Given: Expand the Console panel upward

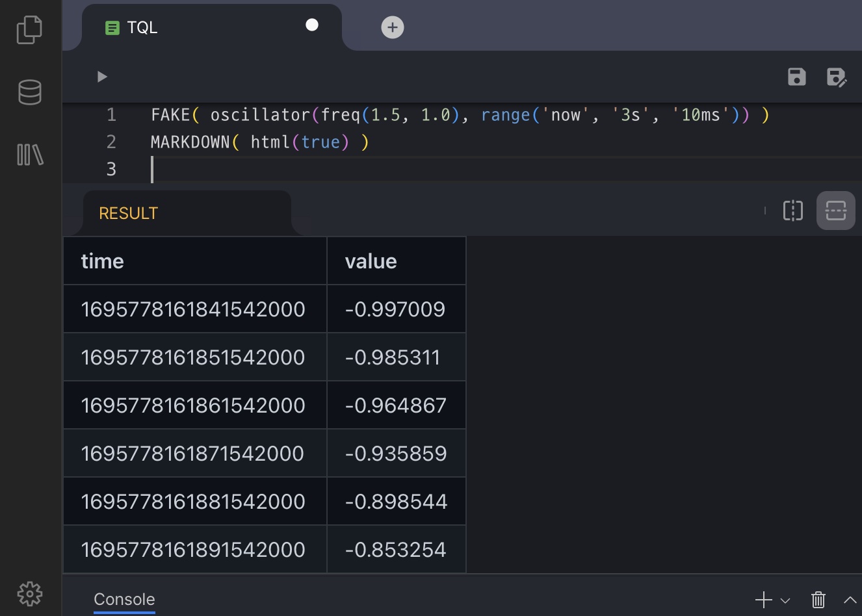Looking at the screenshot, I should 850,600.
